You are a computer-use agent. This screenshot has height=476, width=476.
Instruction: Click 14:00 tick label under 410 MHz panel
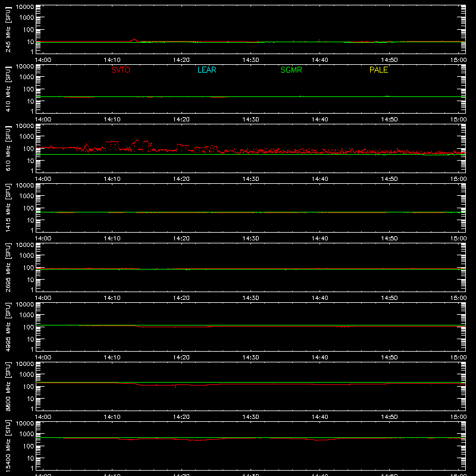click(43, 120)
